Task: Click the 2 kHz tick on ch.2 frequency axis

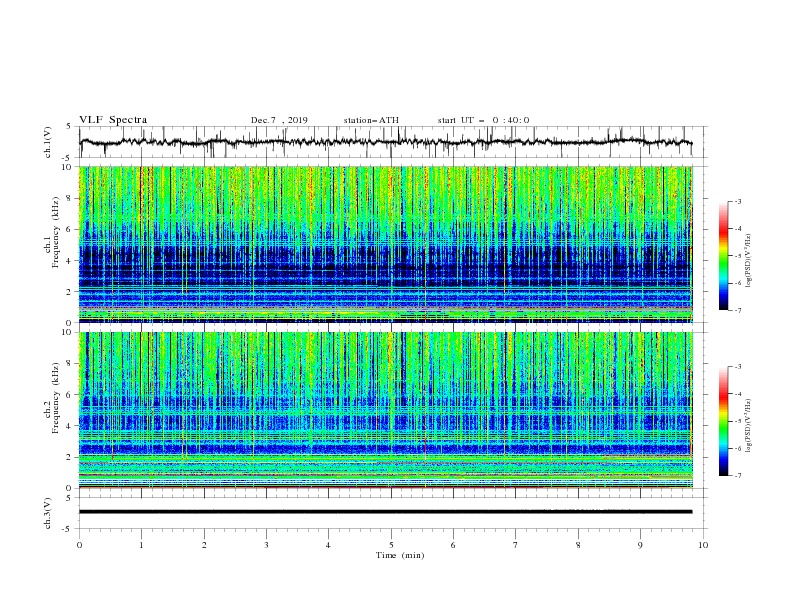Action: [x=70, y=457]
